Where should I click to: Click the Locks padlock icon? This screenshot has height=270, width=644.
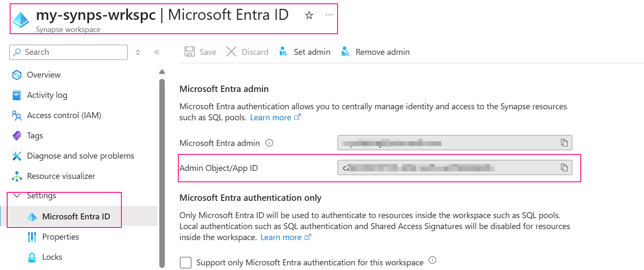[x=32, y=257]
